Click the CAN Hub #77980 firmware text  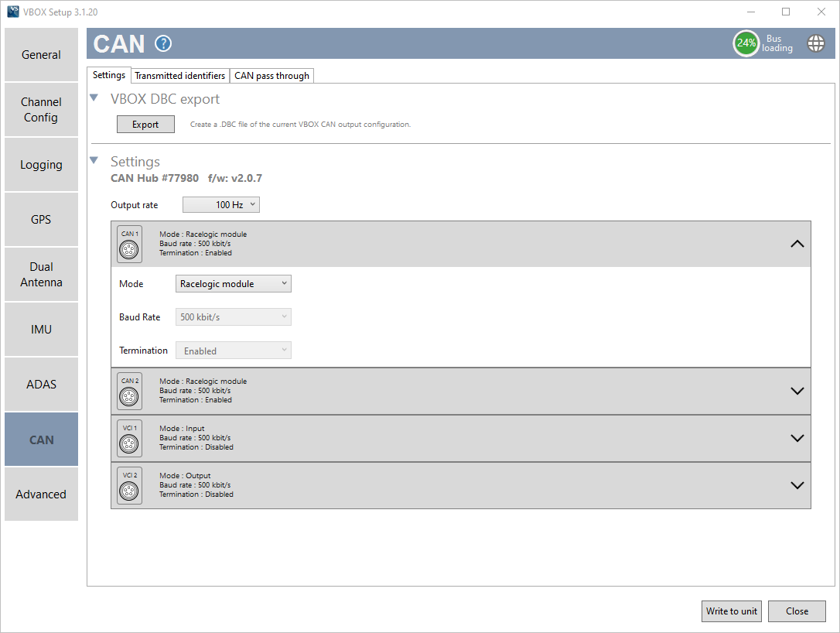pos(186,178)
